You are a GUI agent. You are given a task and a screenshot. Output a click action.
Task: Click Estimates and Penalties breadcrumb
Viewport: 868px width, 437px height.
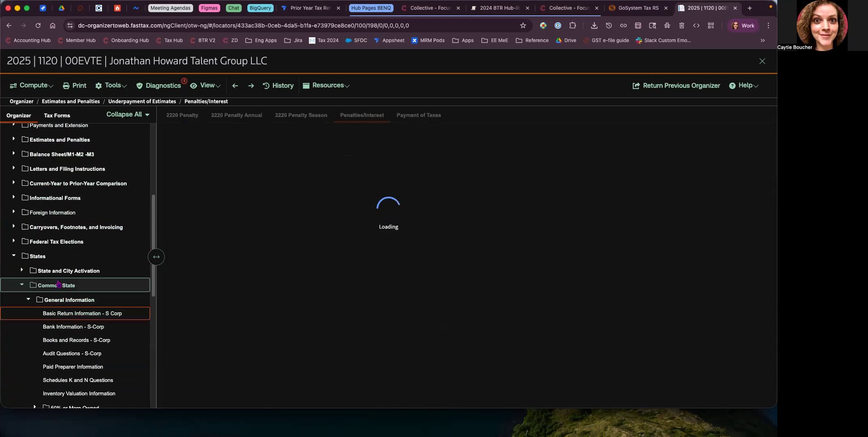(71, 102)
